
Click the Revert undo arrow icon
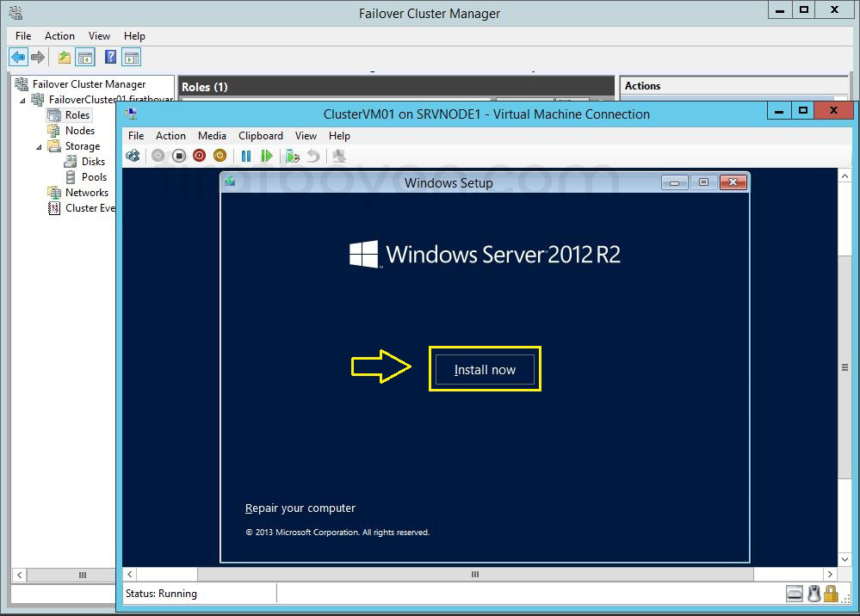(x=313, y=157)
